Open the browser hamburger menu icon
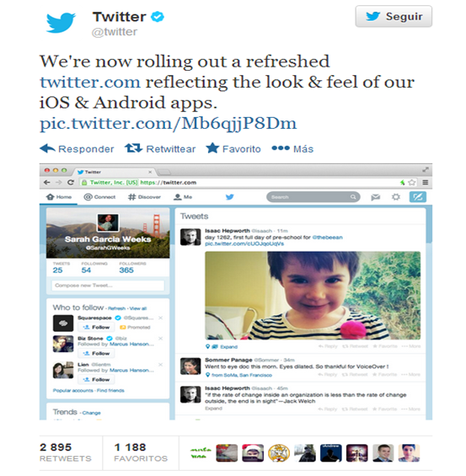Screen dimensions: 466x476 pyautogui.click(x=426, y=183)
